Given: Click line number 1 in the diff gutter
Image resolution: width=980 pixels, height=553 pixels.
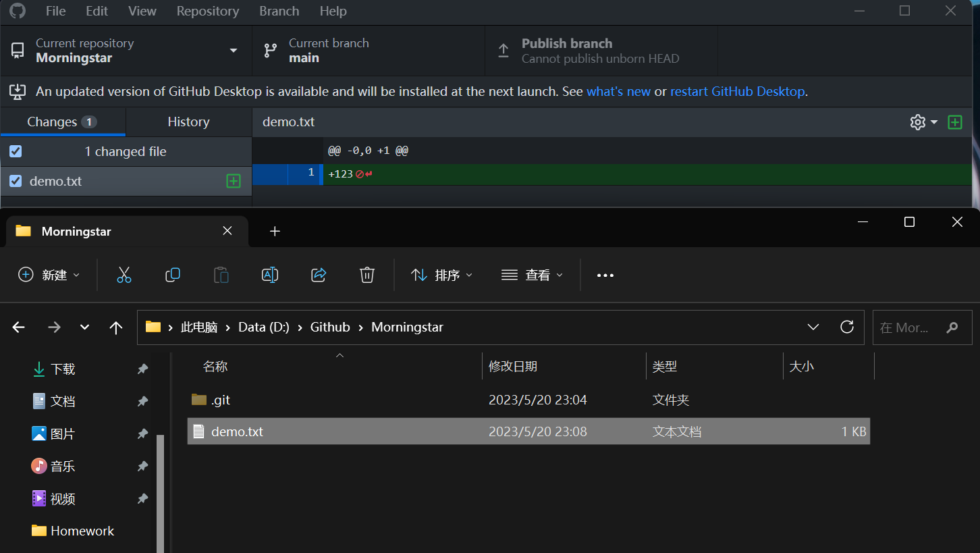Looking at the screenshot, I should click(311, 174).
